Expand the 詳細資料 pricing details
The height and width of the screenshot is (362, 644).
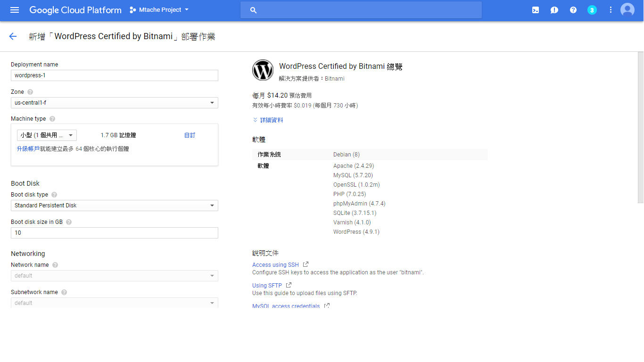coord(268,120)
